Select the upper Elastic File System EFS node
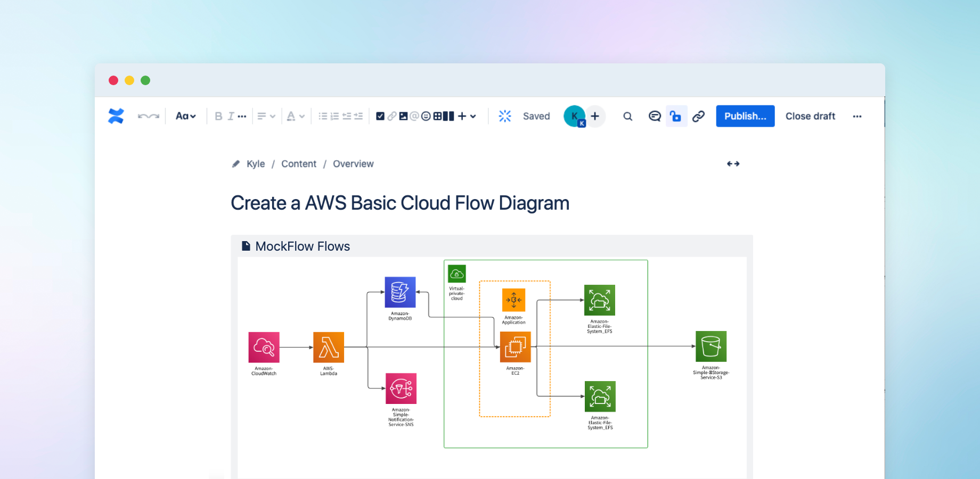The width and height of the screenshot is (980, 479). (x=600, y=300)
